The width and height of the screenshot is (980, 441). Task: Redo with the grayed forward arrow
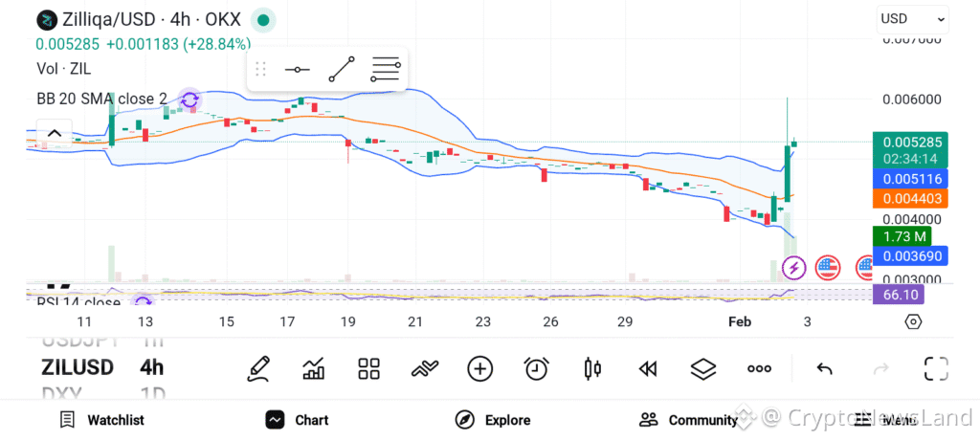(880, 368)
